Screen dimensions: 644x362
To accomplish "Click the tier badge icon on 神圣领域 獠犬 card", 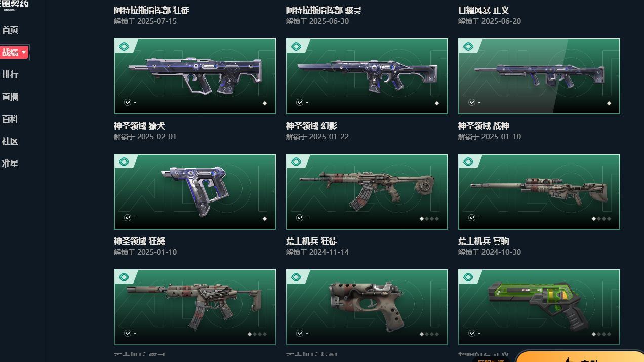I will point(124,47).
